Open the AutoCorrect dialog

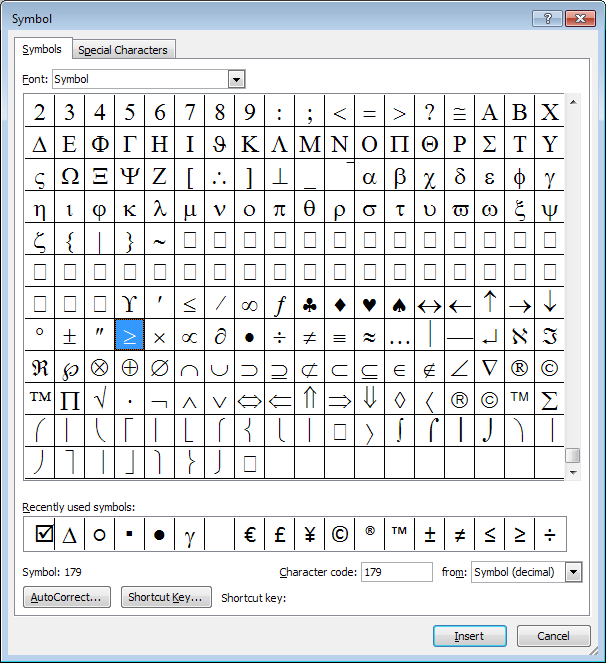67,597
